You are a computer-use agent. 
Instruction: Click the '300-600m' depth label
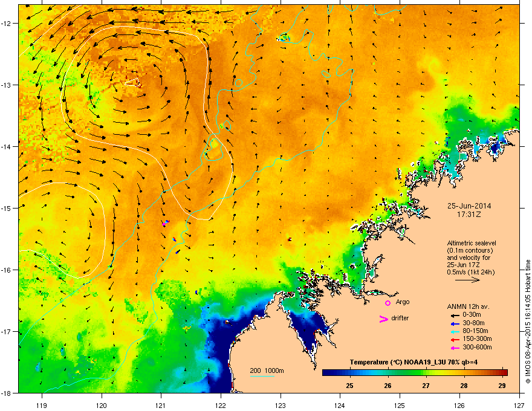pos(477,348)
